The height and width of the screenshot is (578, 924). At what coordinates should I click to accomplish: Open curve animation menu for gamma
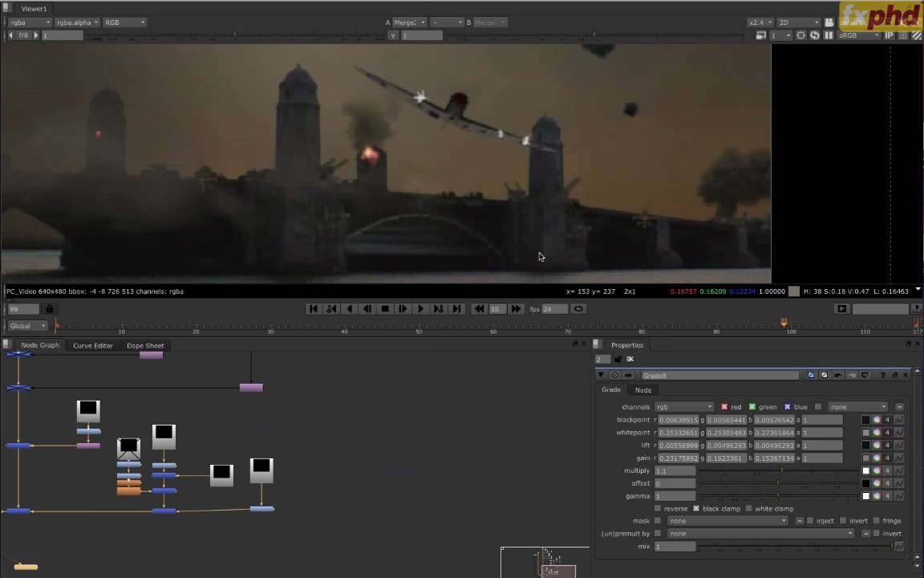[x=898, y=496]
